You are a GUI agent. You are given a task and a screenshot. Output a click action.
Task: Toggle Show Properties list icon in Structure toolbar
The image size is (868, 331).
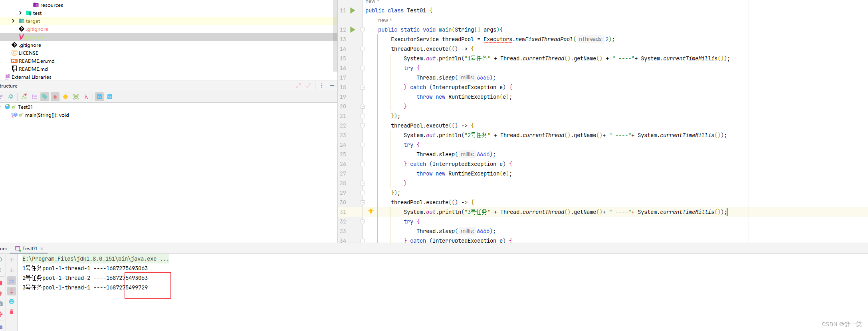pos(34,97)
